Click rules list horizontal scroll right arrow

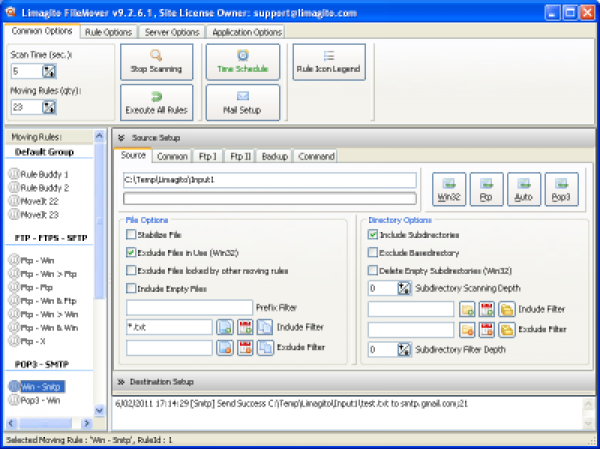click(x=87, y=423)
